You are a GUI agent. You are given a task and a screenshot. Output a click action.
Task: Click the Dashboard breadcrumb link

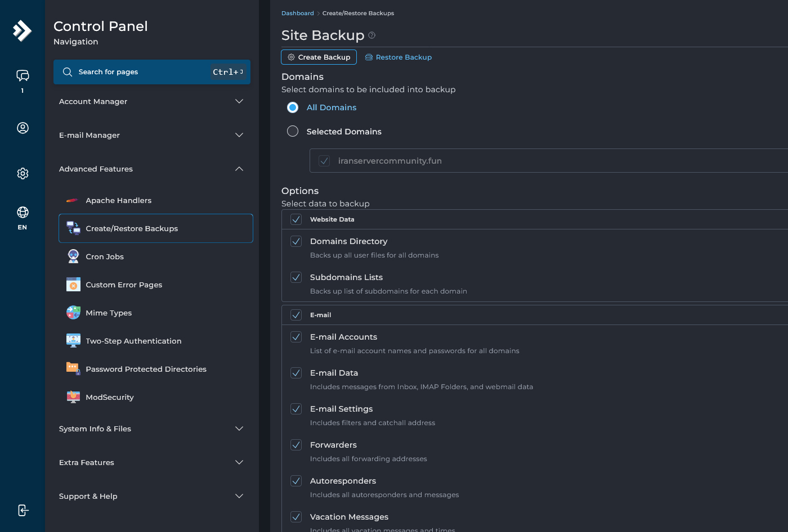[297, 13]
